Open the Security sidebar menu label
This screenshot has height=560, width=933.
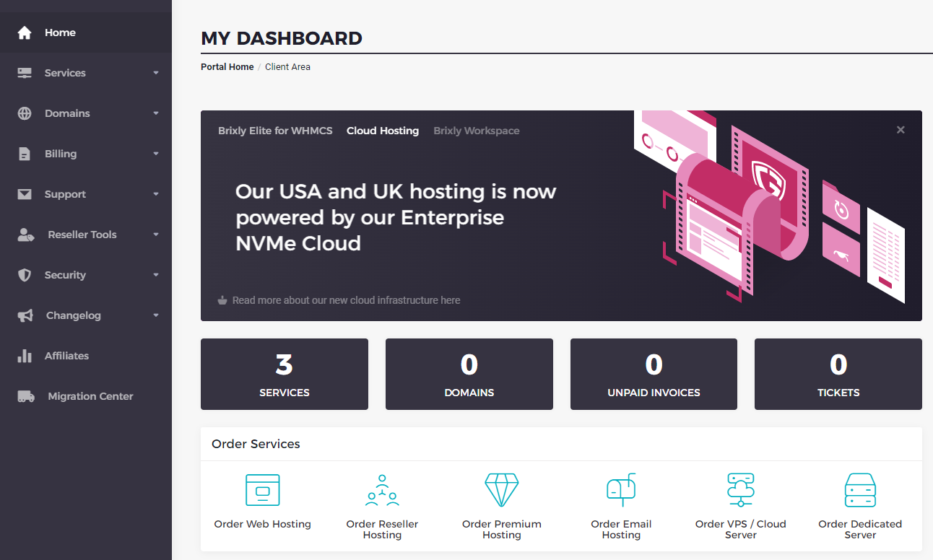click(65, 275)
